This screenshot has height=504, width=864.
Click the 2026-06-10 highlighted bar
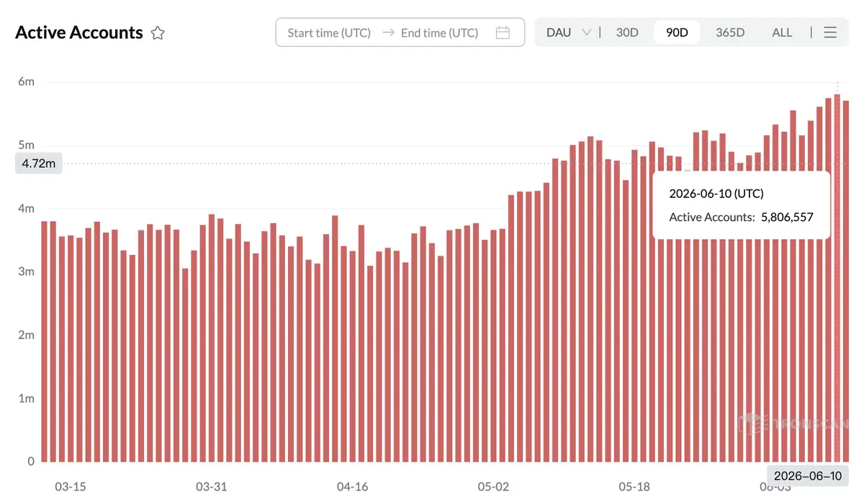[837, 278]
